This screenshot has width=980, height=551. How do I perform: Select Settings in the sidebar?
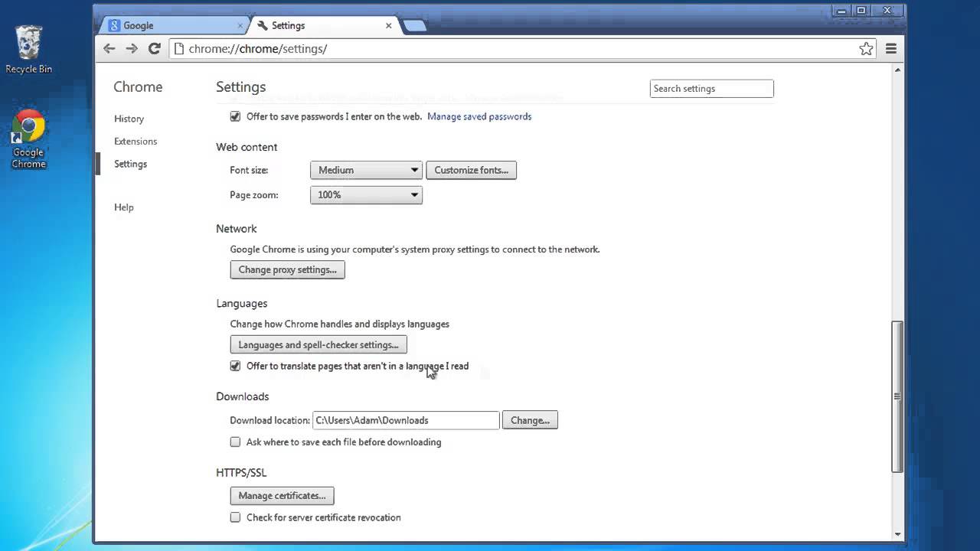[130, 164]
